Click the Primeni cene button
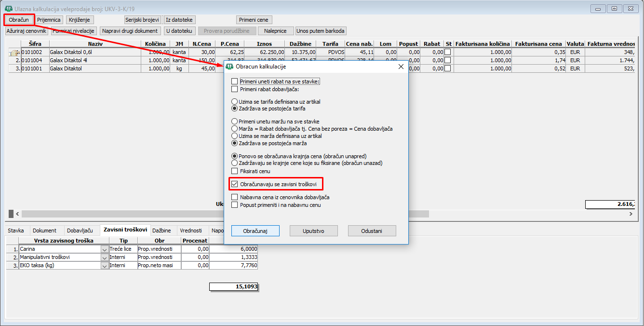 click(255, 20)
